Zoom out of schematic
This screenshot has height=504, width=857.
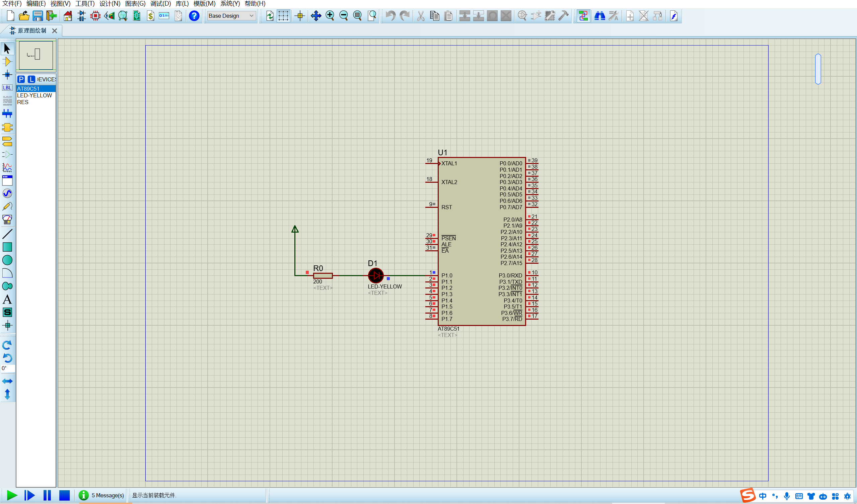[344, 16]
